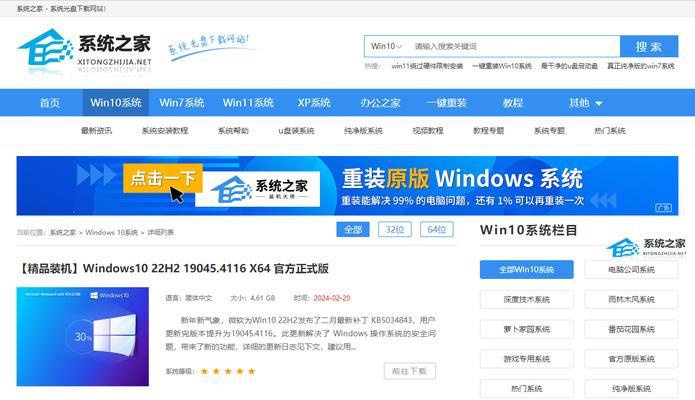Open 一键重装 navigation item
The height and width of the screenshot is (400, 695).
click(x=446, y=103)
